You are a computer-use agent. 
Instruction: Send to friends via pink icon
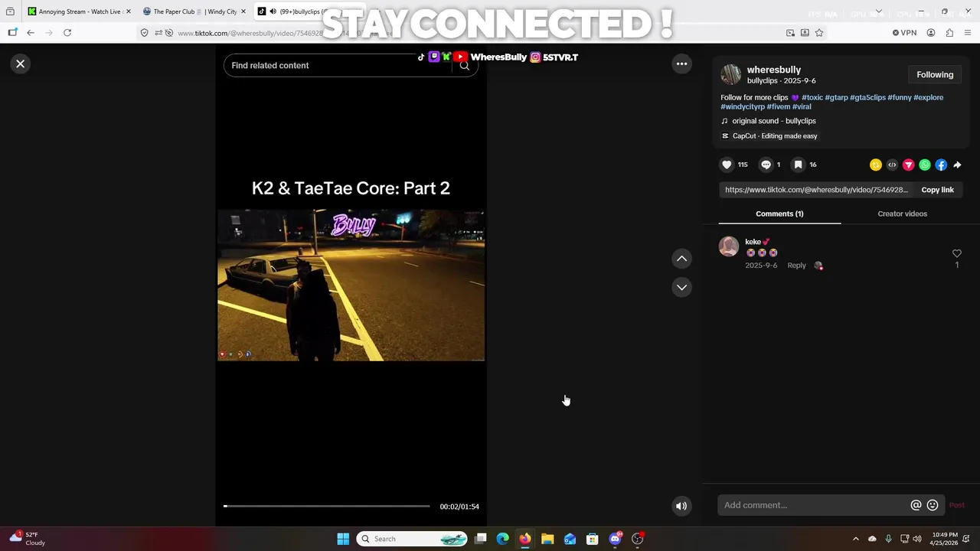click(908, 165)
